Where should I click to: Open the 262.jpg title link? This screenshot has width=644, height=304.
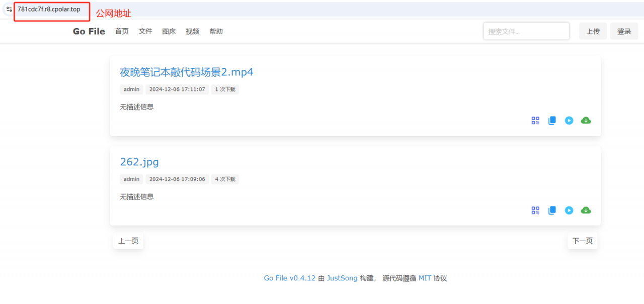click(x=139, y=162)
